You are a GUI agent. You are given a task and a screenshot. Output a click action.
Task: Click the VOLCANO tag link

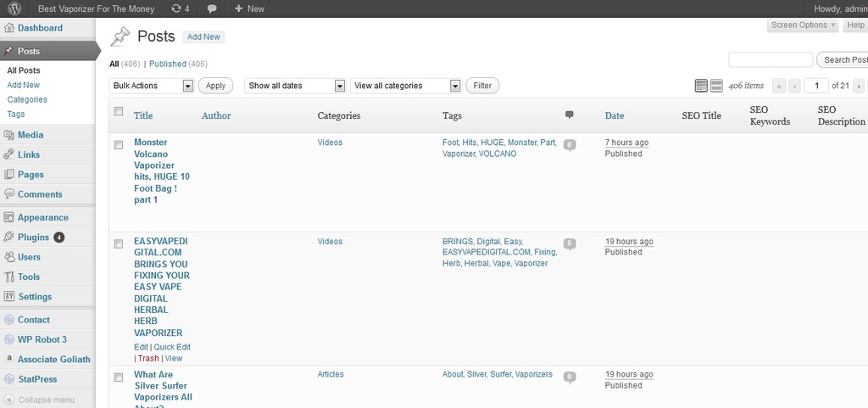[x=498, y=154]
